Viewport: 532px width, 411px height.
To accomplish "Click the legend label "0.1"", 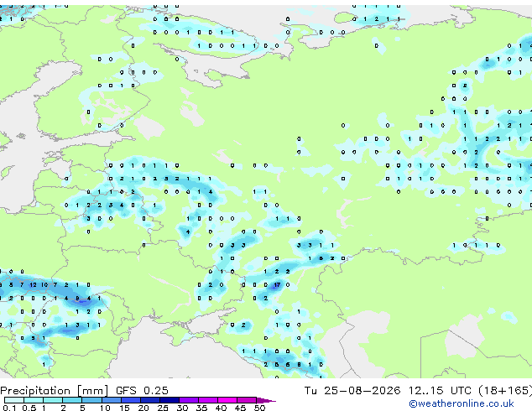I will tap(9, 408).
